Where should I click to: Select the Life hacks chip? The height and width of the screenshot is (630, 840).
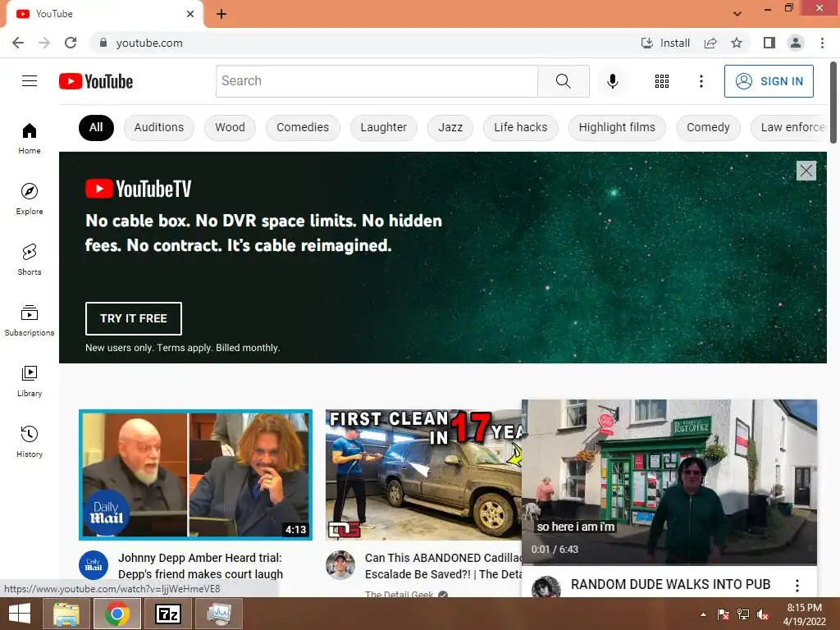521,127
